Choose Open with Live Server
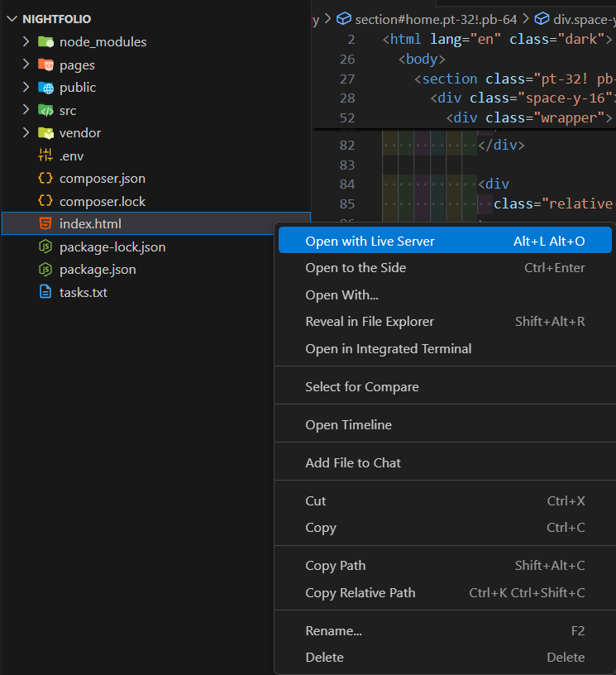616x675 pixels. click(x=370, y=242)
